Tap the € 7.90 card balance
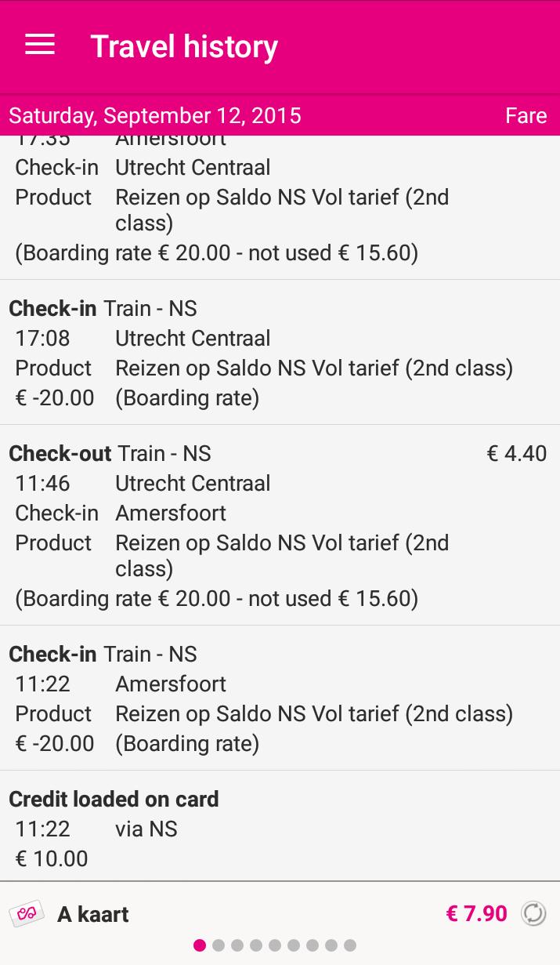This screenshot has width=560, height=965. (x=476, y=914)
